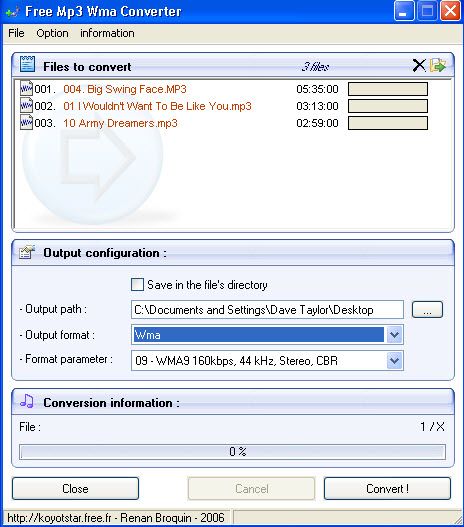Click the 02:59:00 duration value
Screen dimensions: 464x527
pyautogui.click(x=317, y=123)
